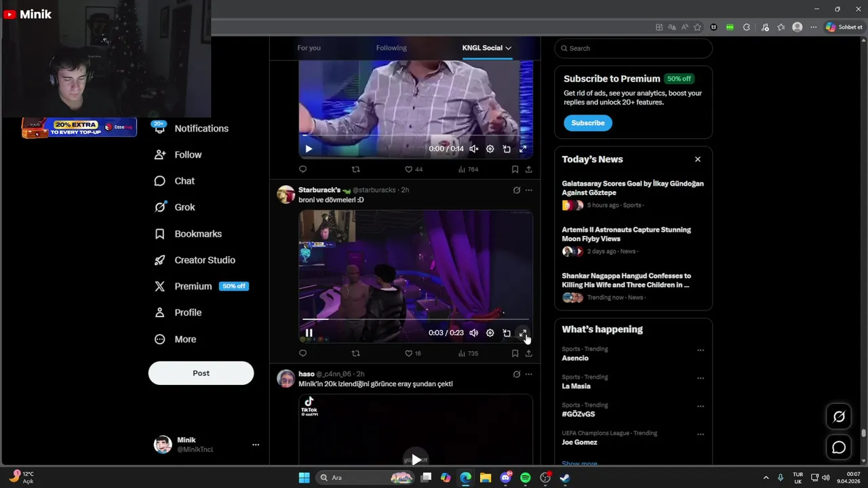868x488 pixels.
Task: Open the More menu in sidebar
Action: pyautogui.click(x=176, y=339)
